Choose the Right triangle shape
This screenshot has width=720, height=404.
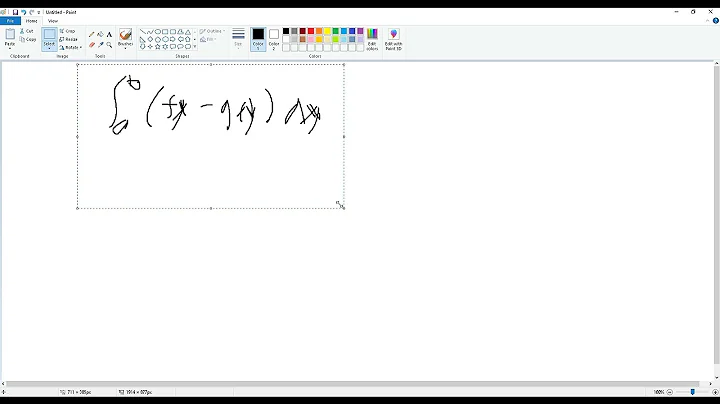click(x=143, y=39)
